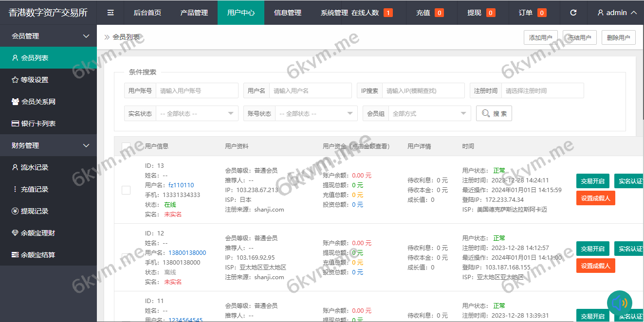The height and width of the screenshot is (322, 644).
Task: Click the refresh icon in the top navbar
Action: 573,12
